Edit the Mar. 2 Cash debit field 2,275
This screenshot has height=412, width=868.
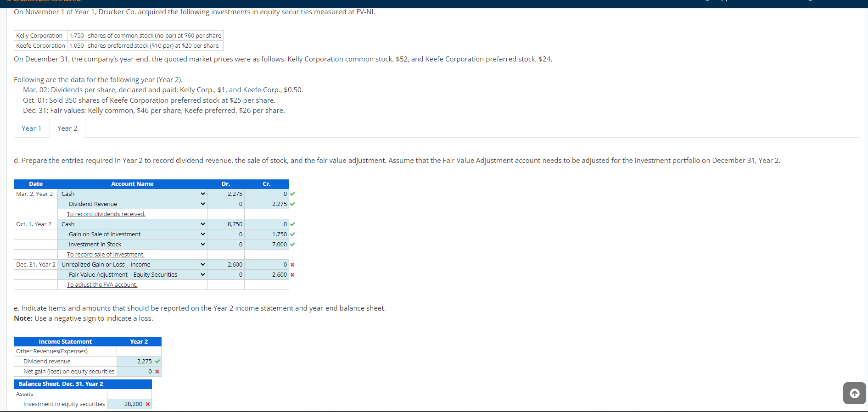226,194
